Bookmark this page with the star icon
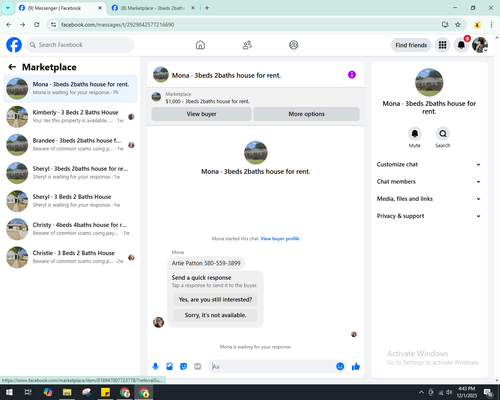Screen dimensions: 500x400 [458, 25]
